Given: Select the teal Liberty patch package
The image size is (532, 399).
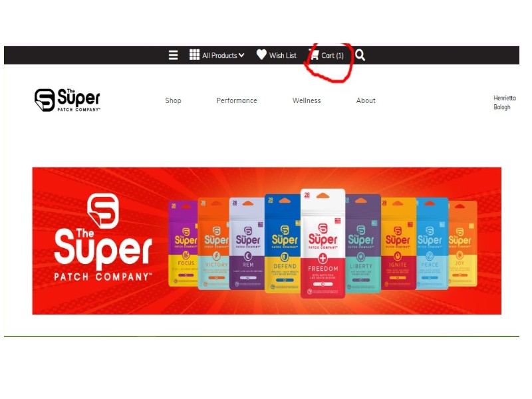Looking at the screenshot, I should pos(363,243).
